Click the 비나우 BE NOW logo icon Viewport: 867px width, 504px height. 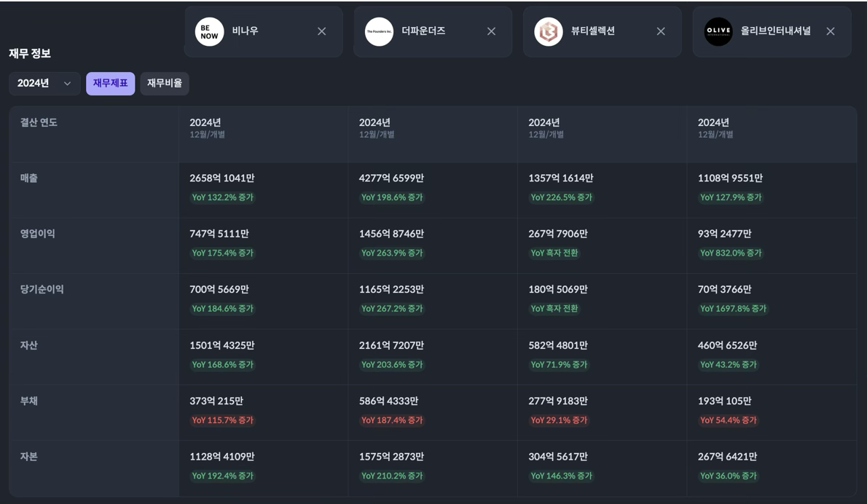click(x=209, y=31)
